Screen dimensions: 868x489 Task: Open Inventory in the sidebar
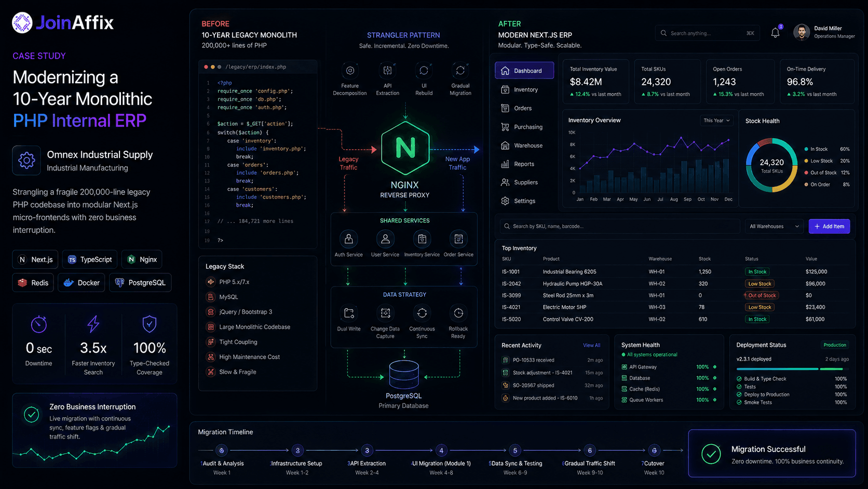pyautogui.click(x=524, y=89)
